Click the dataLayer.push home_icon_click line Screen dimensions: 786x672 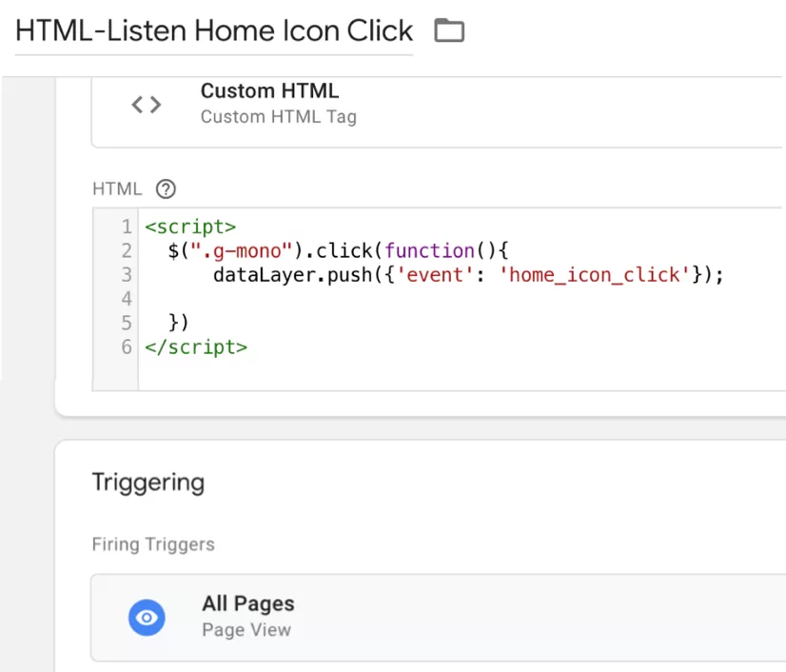pos(469,275)
